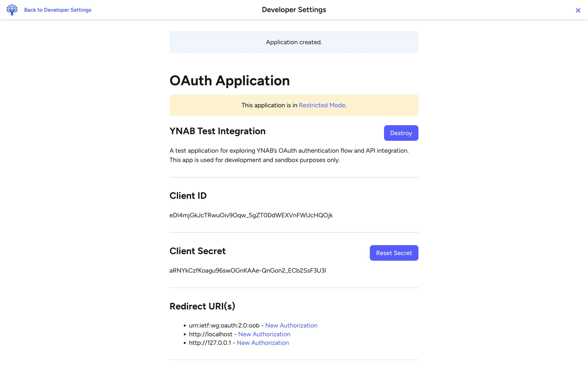
Task: Click the application description paragraph
Action: [x=289, y=155]
